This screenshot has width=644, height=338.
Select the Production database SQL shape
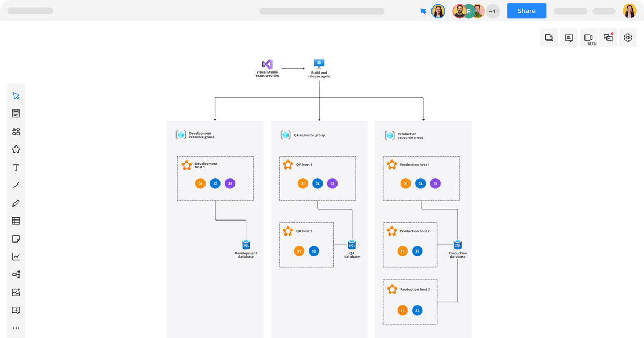[x=457, y=244]
